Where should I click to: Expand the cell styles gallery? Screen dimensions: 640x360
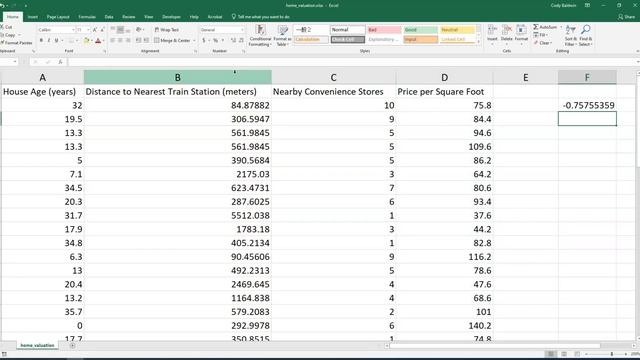478,41
